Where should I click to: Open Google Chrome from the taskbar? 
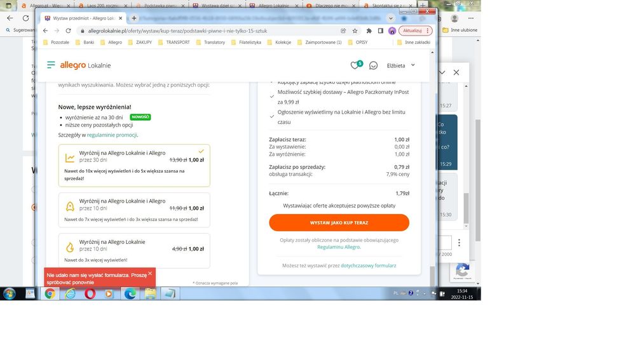[x=50, y=293]
